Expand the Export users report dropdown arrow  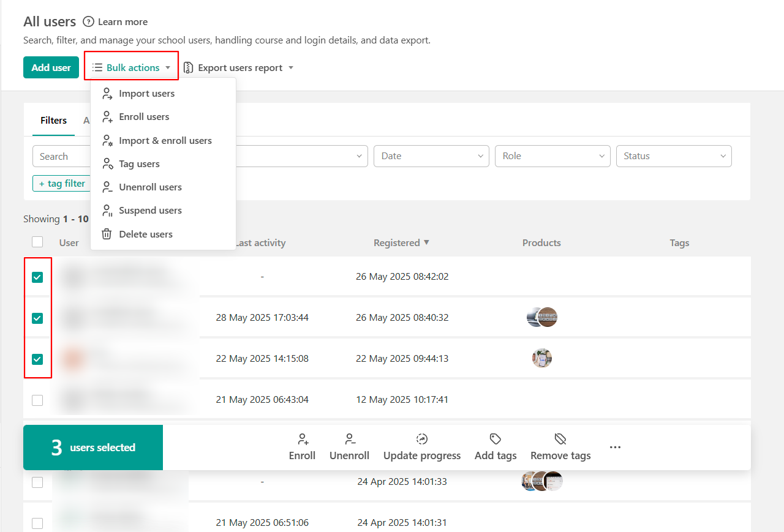coord(291,68)
